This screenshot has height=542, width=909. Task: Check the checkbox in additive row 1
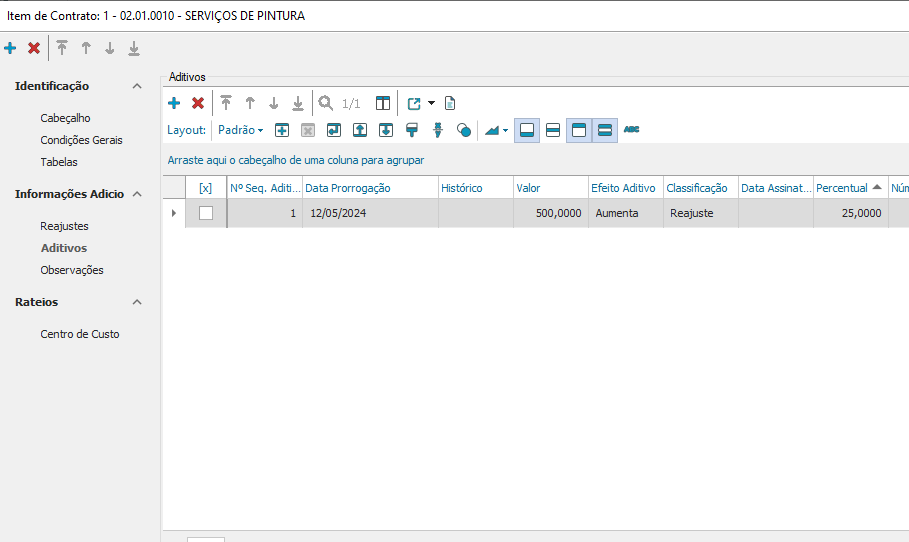[x=206, y=213]
